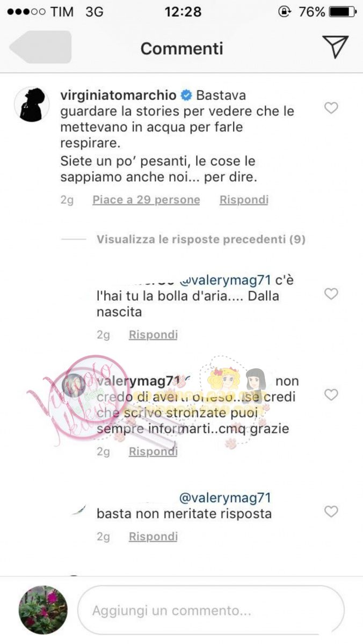Focus the 'Aggiungi un commento...' field

coord(211,610)
